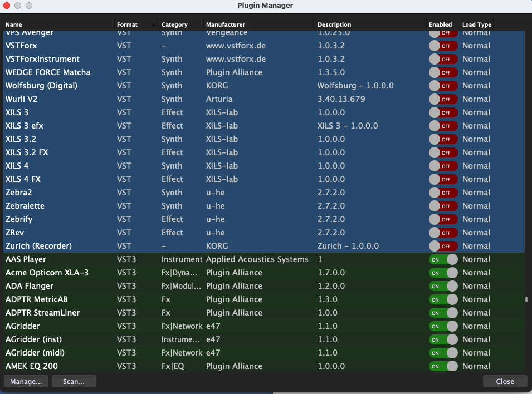Disable AGridder (inst) plugin toggle
This screenshot has height=394, width=532.
click(x=443, y=340)
